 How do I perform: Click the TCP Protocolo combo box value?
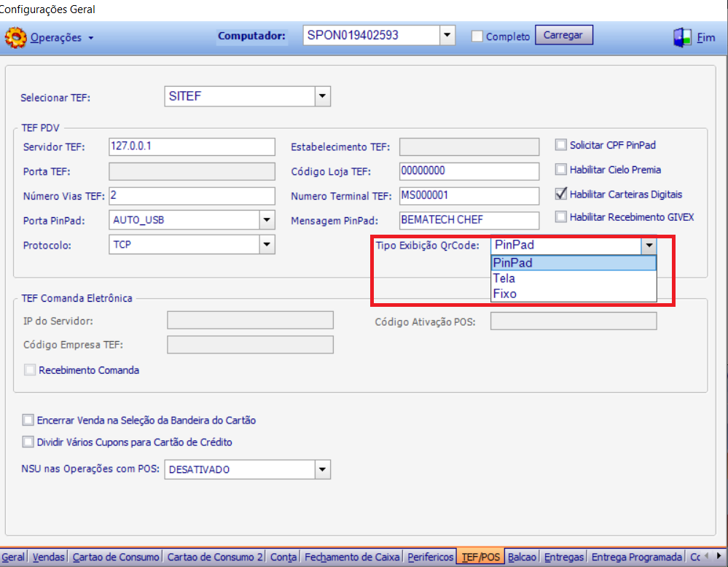pos(184,245)
